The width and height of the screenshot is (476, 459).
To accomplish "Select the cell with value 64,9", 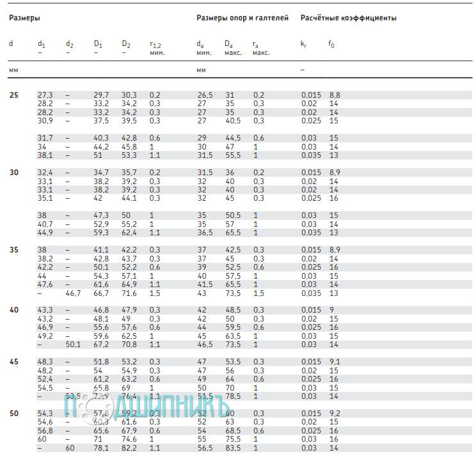I will [129, 284].
